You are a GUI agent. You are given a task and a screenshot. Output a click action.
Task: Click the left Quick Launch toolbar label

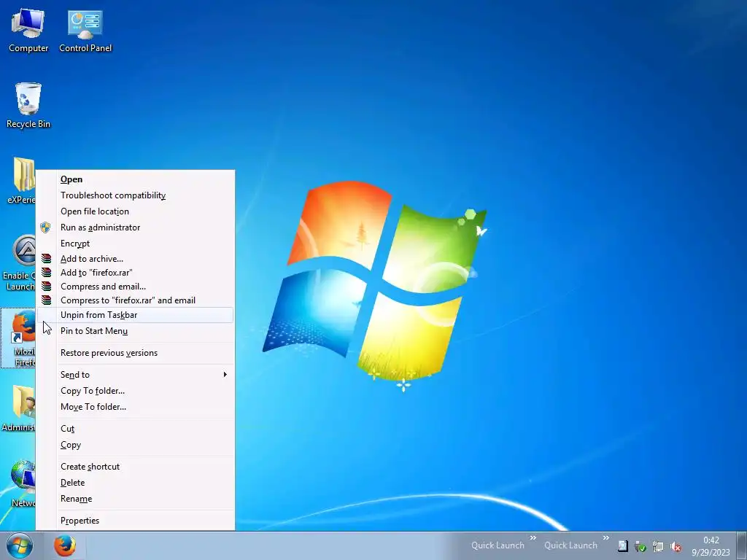498,545
